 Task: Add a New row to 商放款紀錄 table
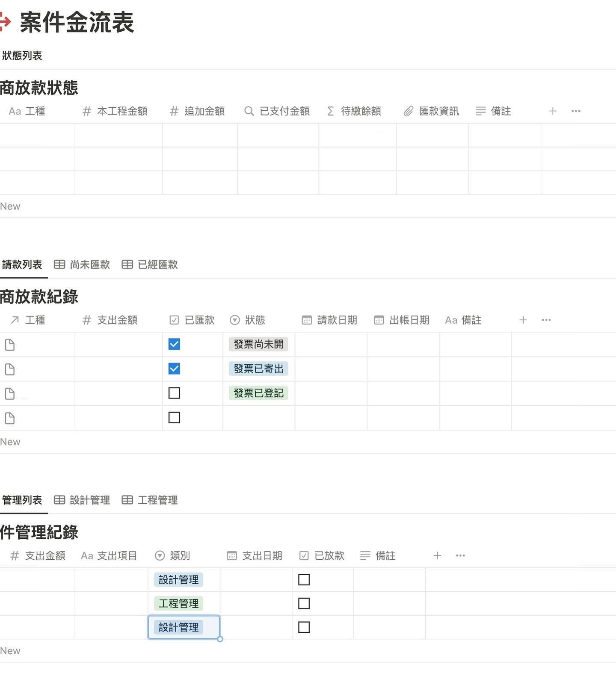pyautogui.click(x=10, y=442)
